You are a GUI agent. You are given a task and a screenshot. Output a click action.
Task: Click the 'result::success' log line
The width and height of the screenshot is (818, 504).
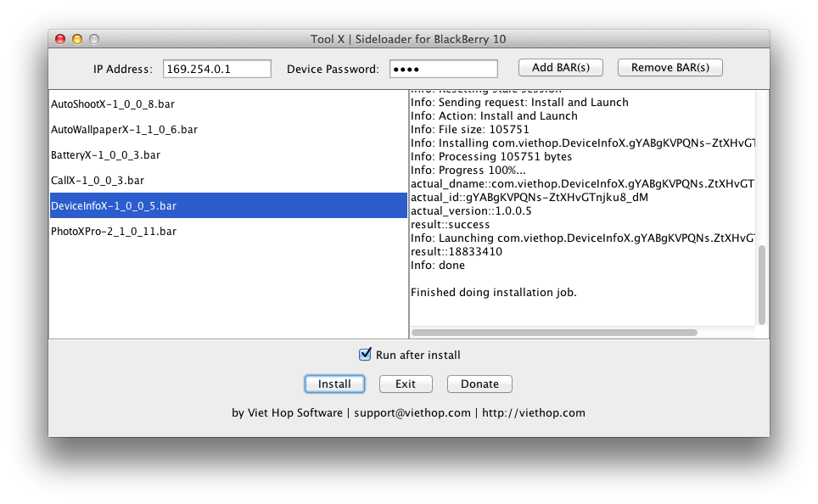tap(451, 224)
